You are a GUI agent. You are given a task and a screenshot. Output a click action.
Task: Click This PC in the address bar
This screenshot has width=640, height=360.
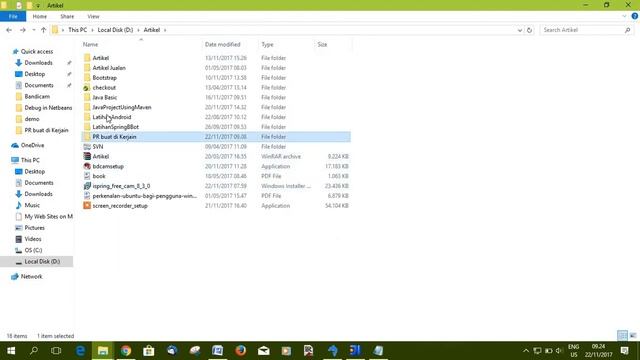[78, 30]
